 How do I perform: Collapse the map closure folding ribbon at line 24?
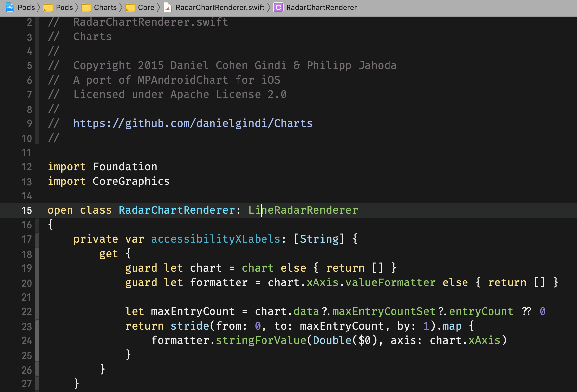click(37, 341)
